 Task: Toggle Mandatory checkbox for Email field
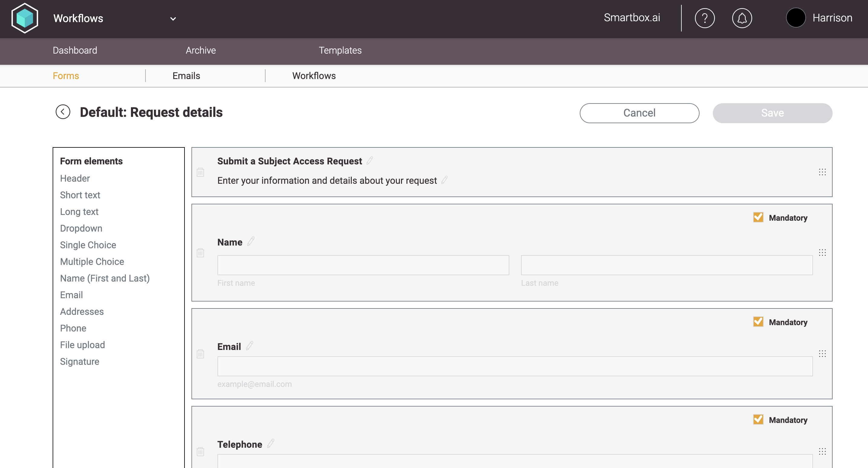[758, 322]
